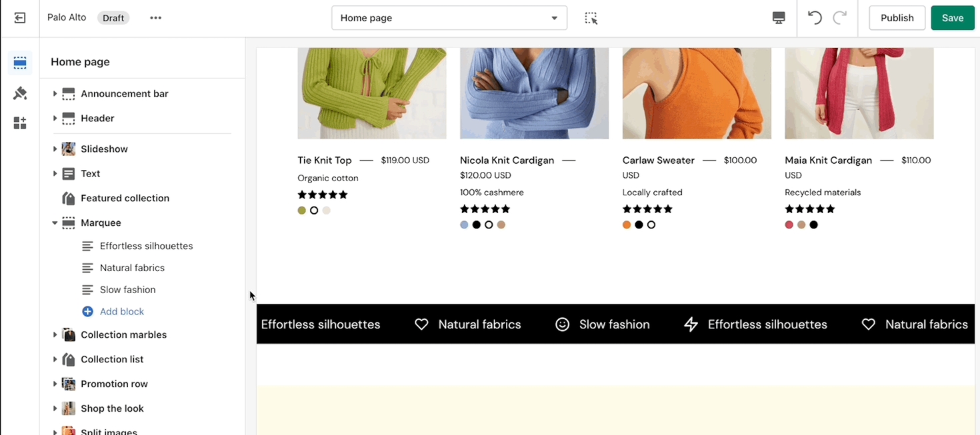Click the exit editor icon
Image resolution: width=980 pixels, height=435 pixels.
click(20, 18)
